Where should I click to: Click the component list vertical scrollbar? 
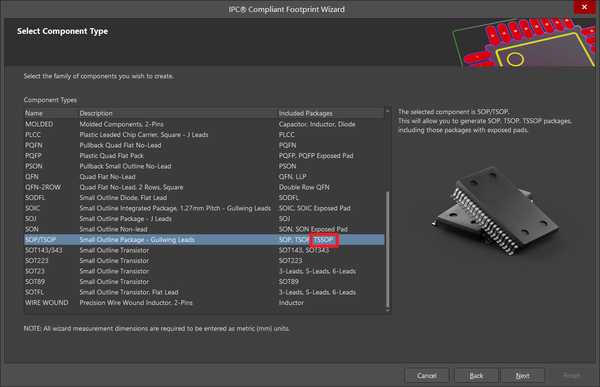click(388, 249)
